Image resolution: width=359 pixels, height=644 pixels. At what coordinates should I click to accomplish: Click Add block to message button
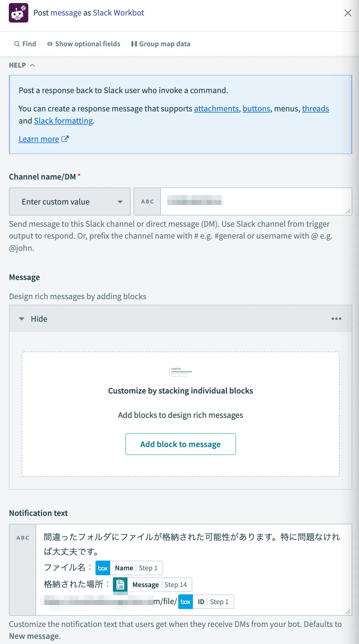point(180,444)
